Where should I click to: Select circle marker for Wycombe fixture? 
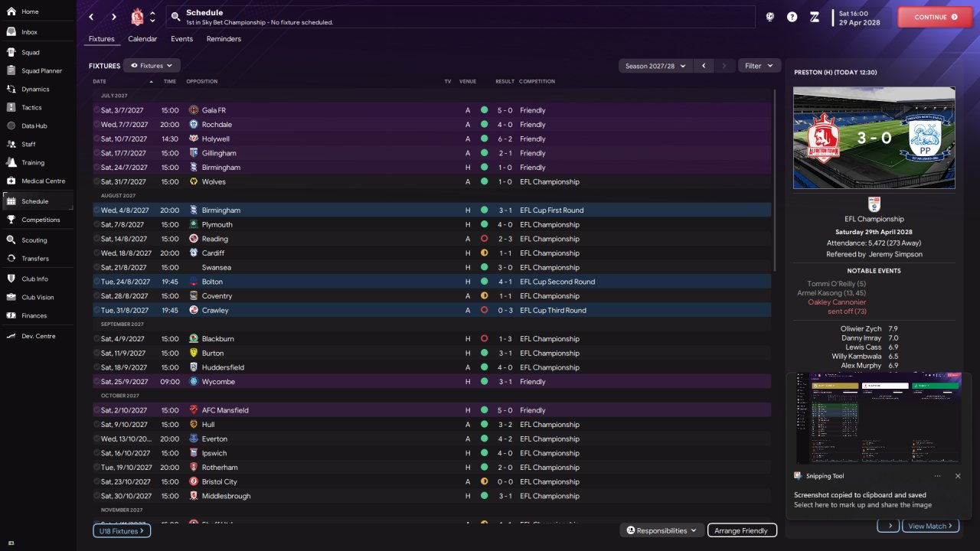(97, 382)
